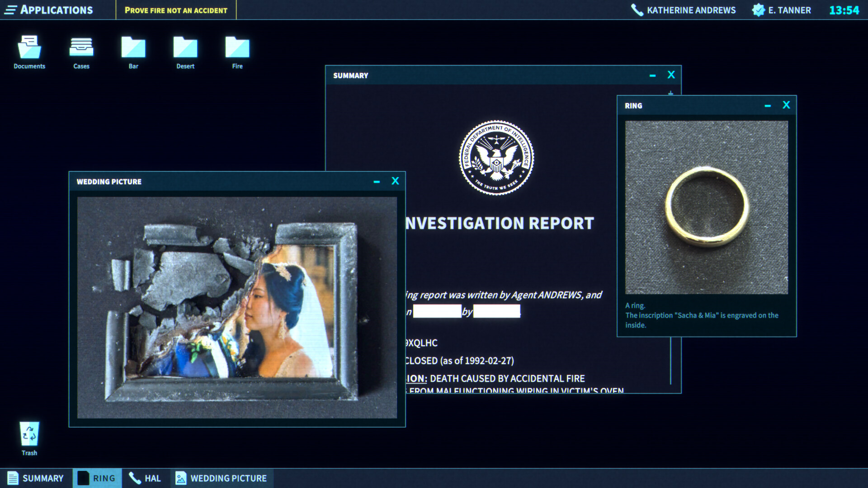The image size is (868, 488).
Task: Open the Cases archive
Action: click(81, 46)
